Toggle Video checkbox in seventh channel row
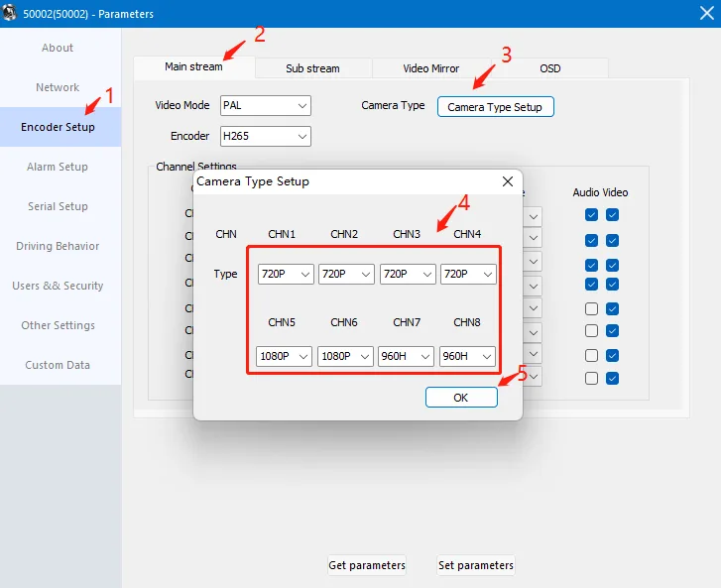 612,355
